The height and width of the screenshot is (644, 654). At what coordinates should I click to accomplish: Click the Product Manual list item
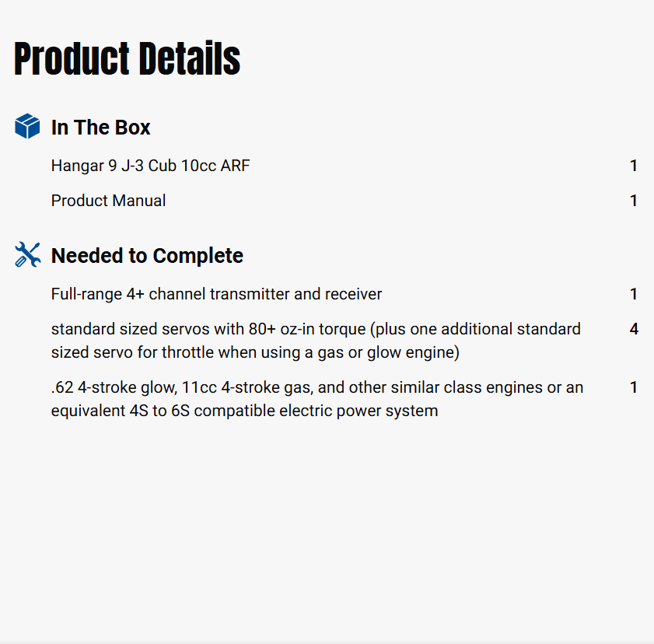(108, 201)
